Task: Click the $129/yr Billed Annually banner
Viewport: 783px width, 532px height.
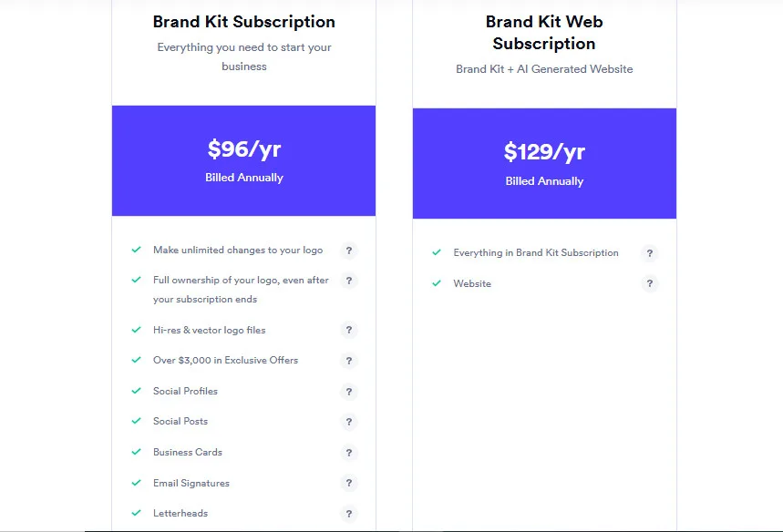Action: [543, 164]
